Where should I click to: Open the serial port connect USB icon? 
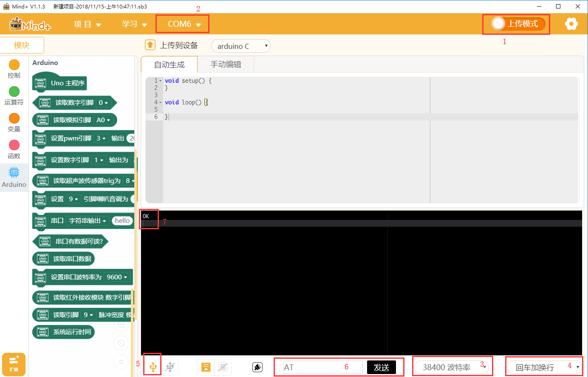click(153, 367)
